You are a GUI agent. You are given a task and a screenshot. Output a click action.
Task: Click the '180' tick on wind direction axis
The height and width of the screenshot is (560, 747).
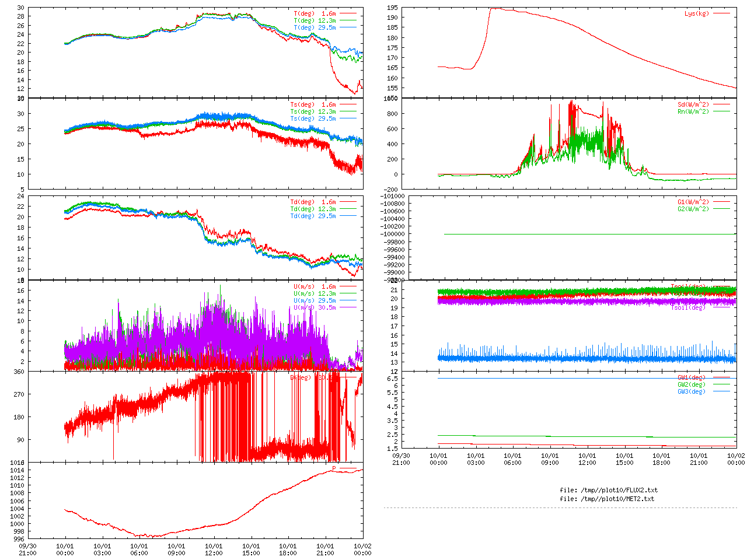(19, 418)
